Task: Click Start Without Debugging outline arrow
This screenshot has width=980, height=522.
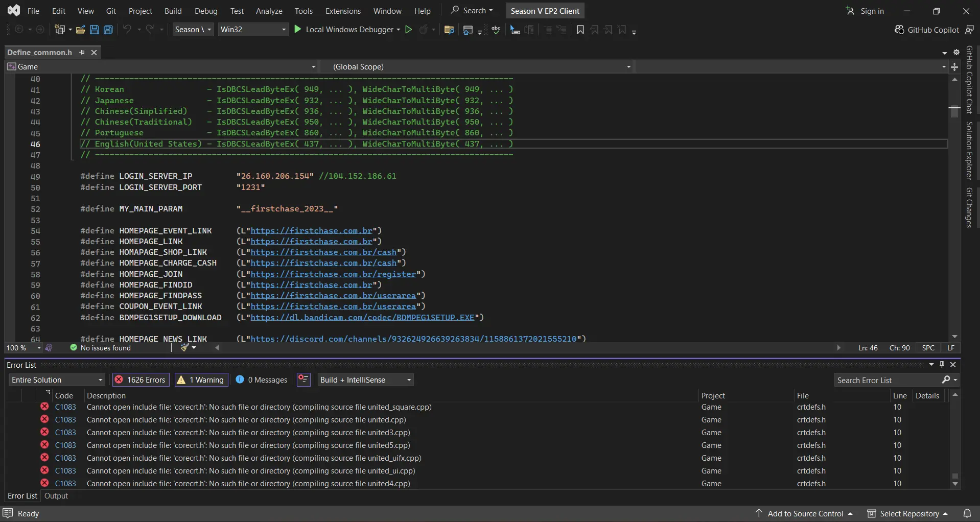Action: (408, 30)
